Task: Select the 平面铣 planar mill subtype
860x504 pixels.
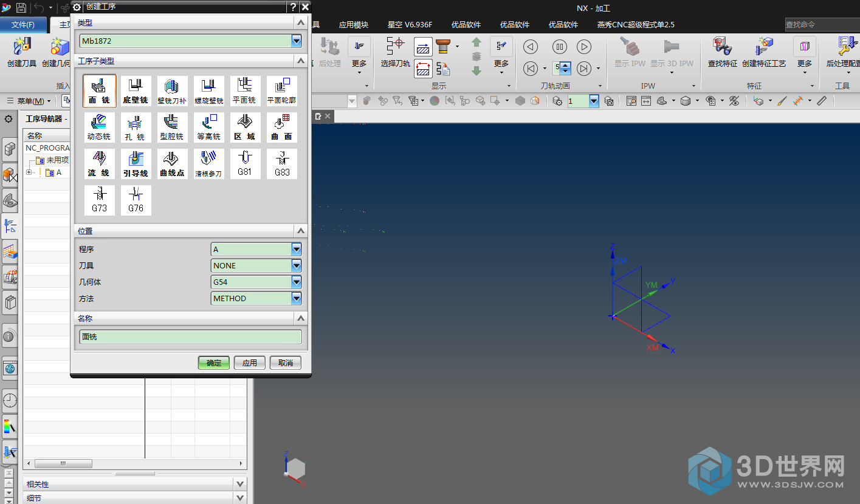Action: coord(246,91)
